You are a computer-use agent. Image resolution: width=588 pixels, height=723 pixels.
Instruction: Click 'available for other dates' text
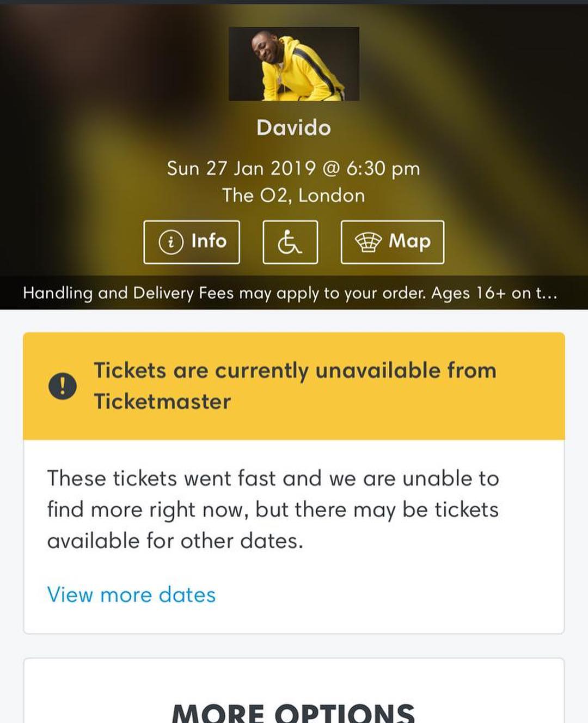[175, 541]
